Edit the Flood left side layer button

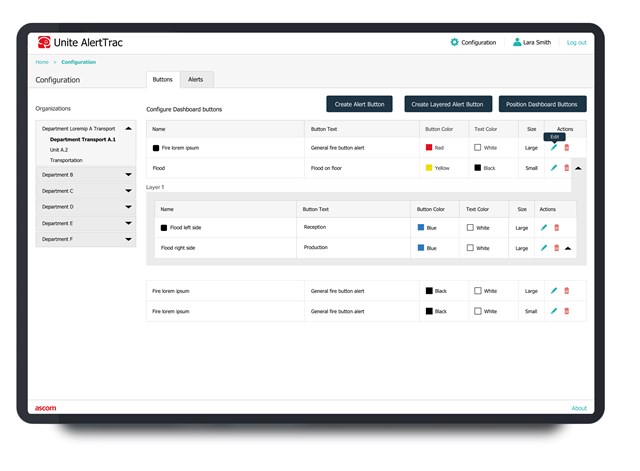pyautogui.click(x=544, y=228)
